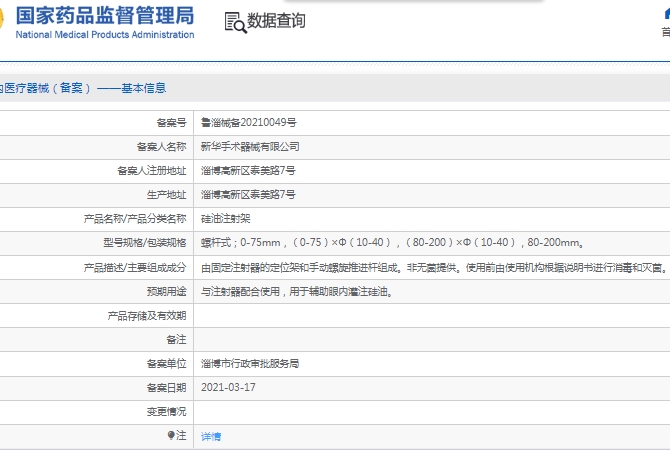The width and height of the screenshot is (670, 457).
Task: Click the 预期用途 label
Action: click(x=167, y=291)
